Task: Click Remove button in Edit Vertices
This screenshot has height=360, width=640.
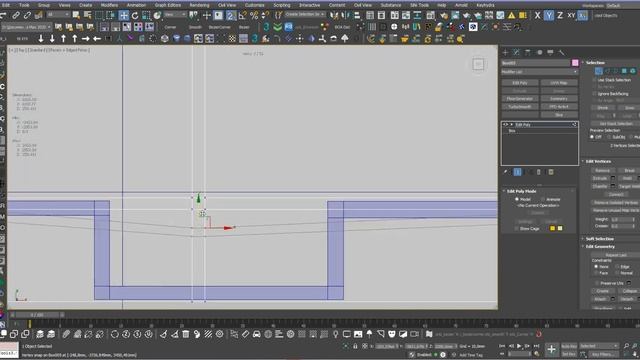Action: pos(602,170)
